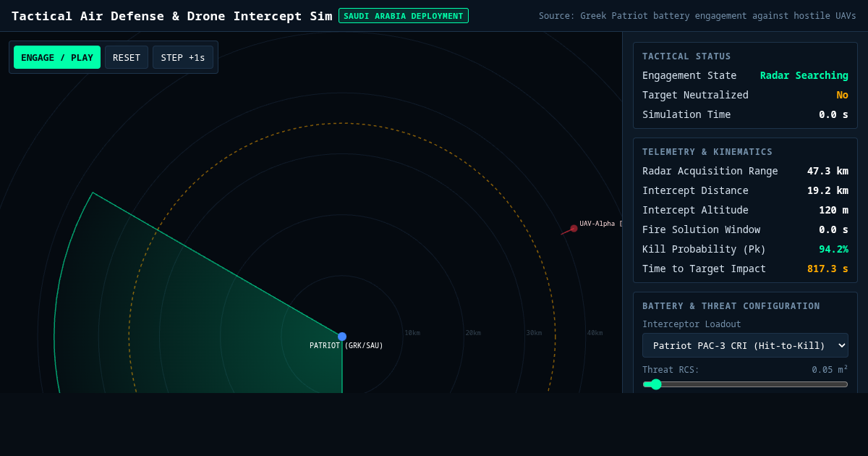This screenshot has height=456, width=868.
Task: Click the SAUDI ARABIA DEPLOYMENT badge
Action: 404,16
